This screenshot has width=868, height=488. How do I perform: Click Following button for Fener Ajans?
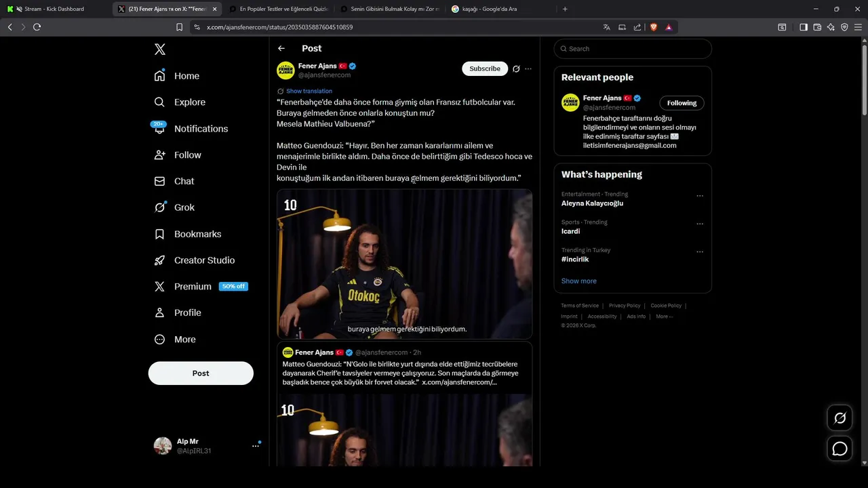tap(682, 103)
